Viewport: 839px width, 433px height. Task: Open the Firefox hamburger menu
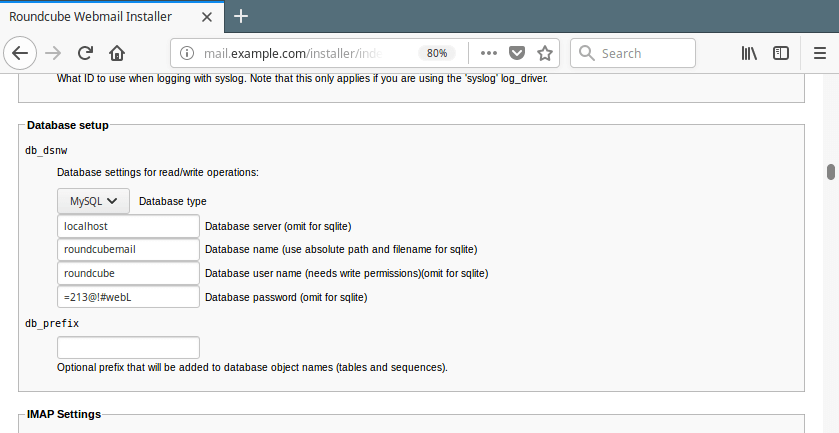(819, 53)
